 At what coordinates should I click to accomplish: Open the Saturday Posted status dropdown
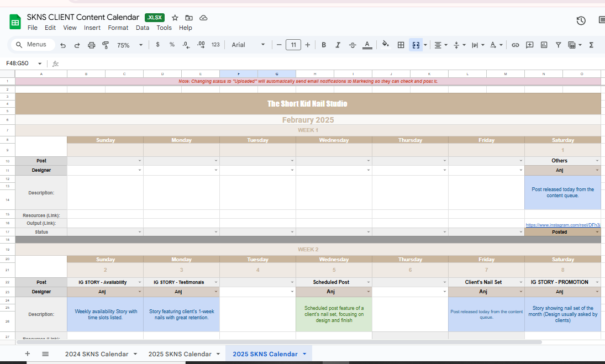point(597,232)
